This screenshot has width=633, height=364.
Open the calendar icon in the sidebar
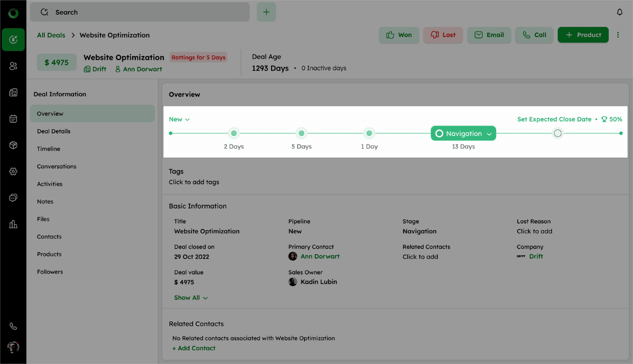tap(13, 119)
